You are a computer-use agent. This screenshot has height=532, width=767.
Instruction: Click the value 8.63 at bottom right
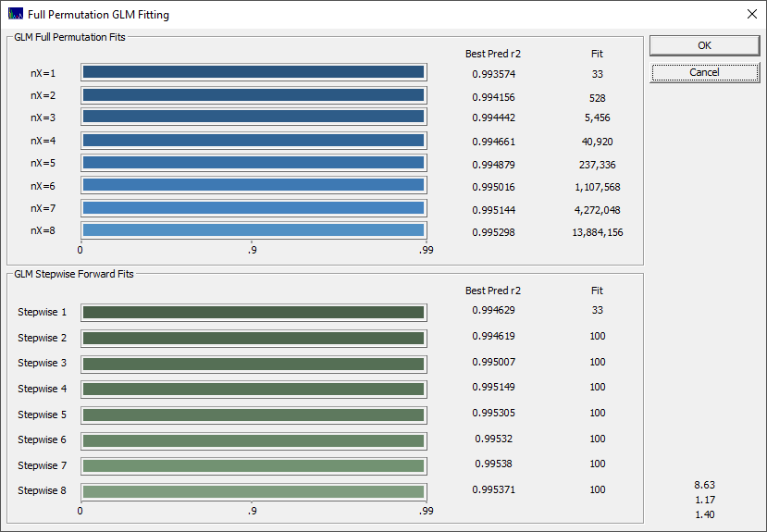(x=704, y=485)
